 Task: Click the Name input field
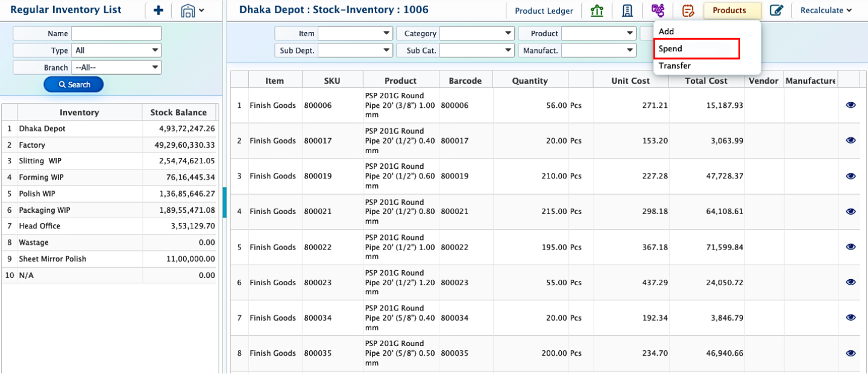click(x=116, y=34)
